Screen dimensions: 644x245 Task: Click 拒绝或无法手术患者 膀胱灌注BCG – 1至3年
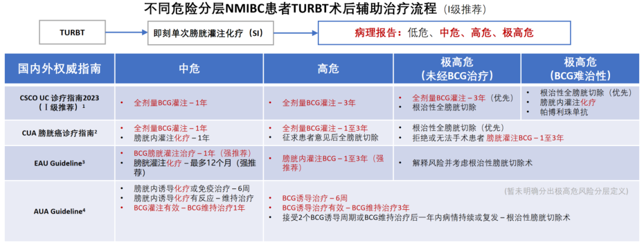pyautogui.click(x=488, y=138)
